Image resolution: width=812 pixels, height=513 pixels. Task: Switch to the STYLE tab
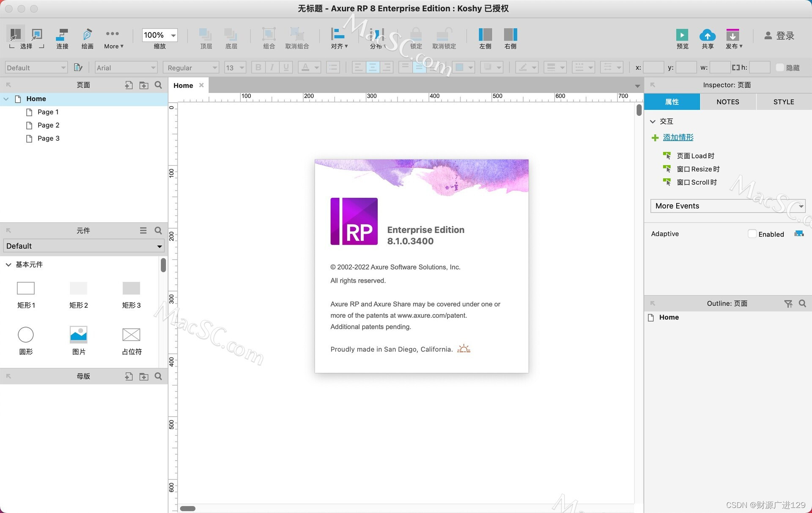pos(784,102)
